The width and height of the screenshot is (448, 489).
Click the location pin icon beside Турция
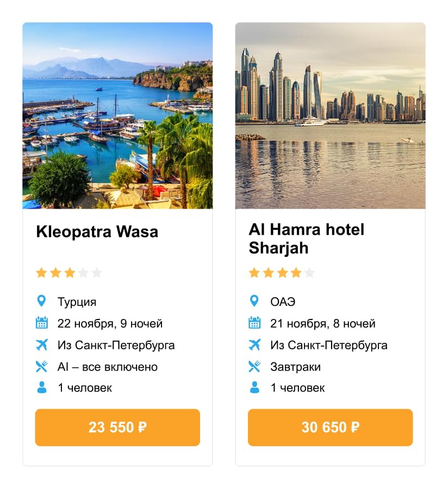(x=41, y=301)
